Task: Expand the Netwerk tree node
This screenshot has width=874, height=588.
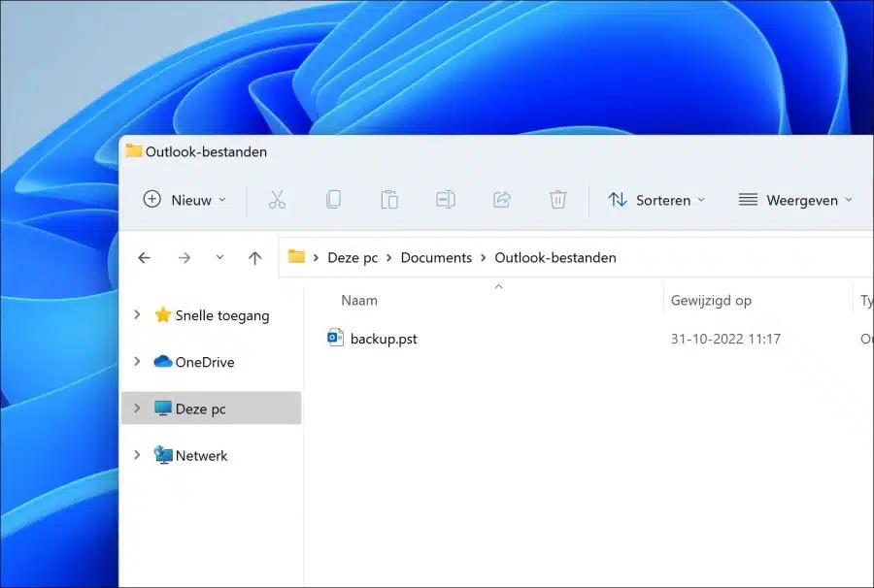Action: click(x=137, y=455)
